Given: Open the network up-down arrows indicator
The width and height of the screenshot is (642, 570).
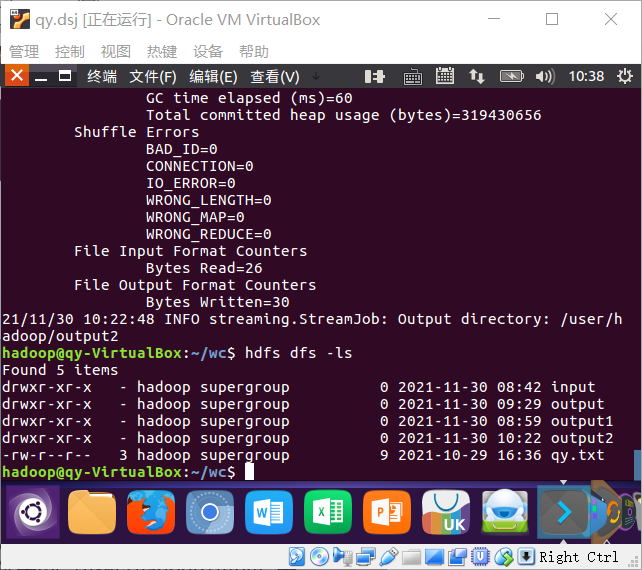Looking at the screenshot, I should 477,77.
